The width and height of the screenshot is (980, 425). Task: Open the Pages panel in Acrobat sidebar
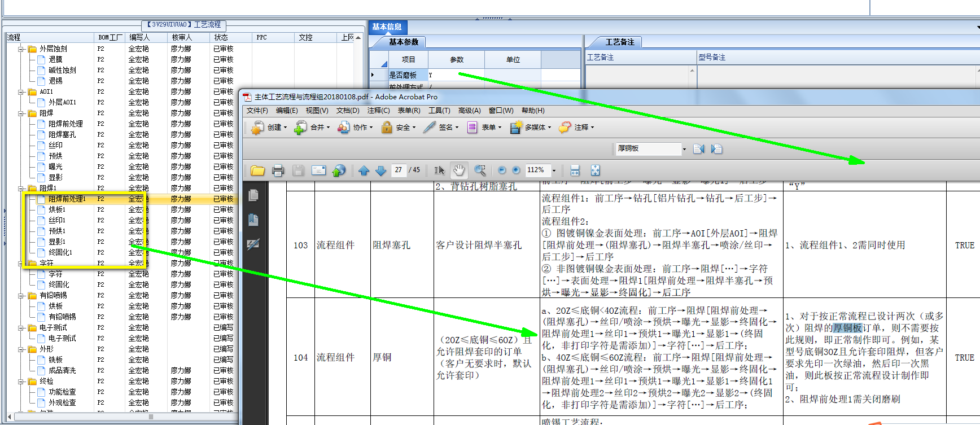point(253,195)
